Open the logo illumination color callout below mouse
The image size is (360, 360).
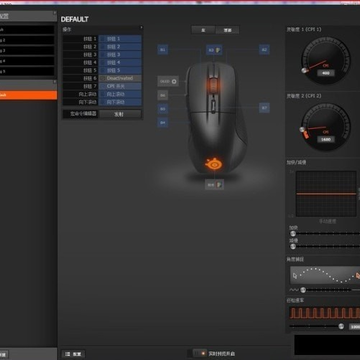(214, 185)
